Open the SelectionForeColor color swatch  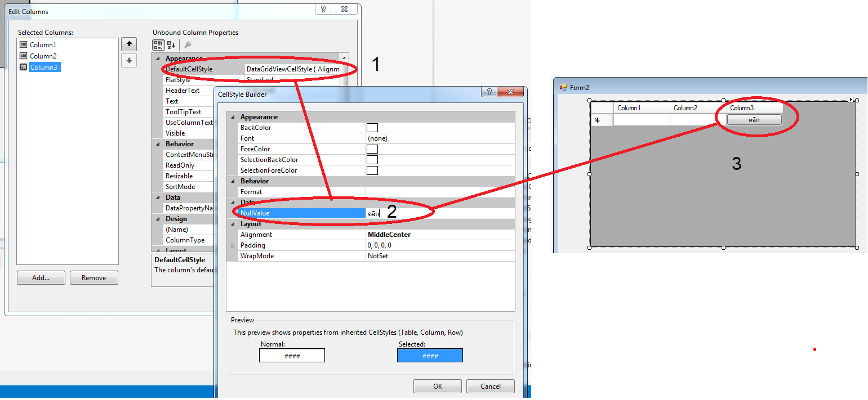372,170
